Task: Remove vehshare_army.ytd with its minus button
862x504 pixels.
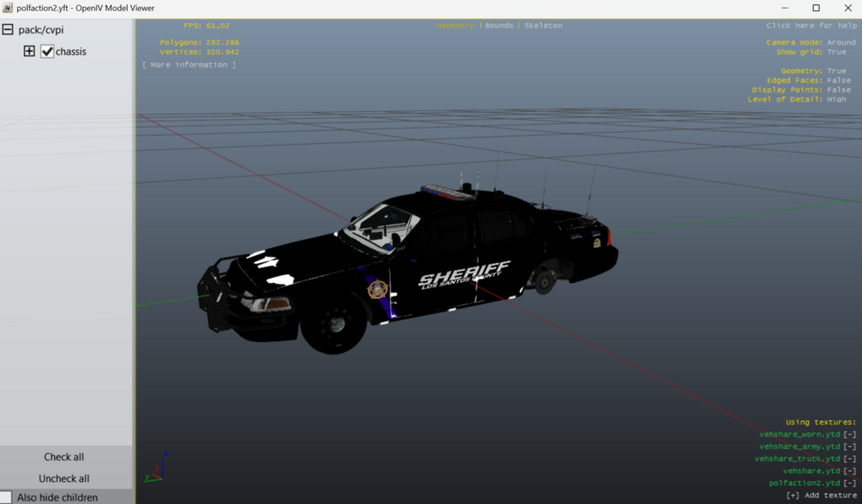Action: tap(850, 446)
